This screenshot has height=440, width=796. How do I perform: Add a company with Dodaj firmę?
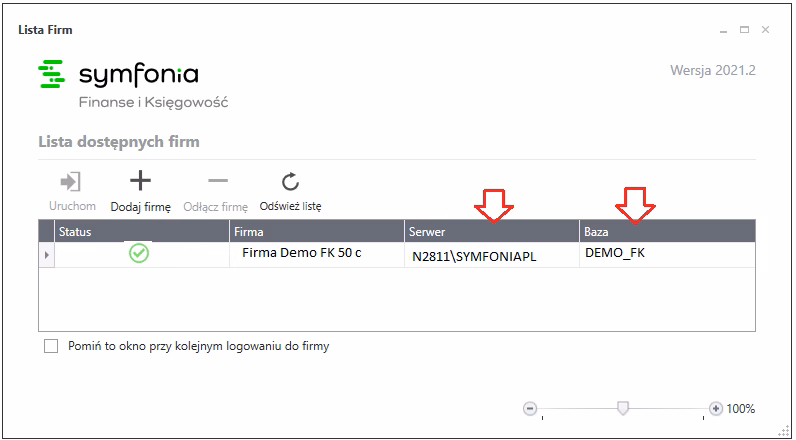141,192
